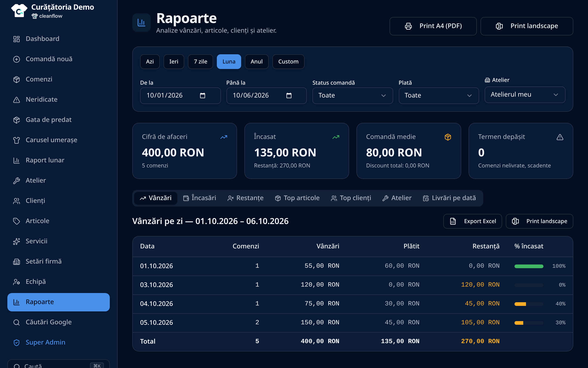Image resolution: width=588 pixels, height=368 pixels.
Task: Click the De la date input field
Action: [x=180, y=95]
